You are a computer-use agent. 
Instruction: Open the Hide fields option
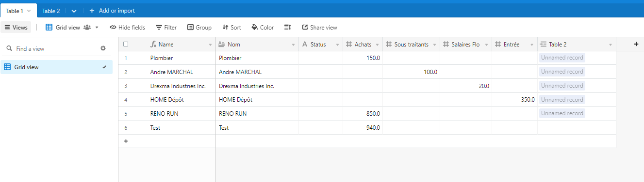point(127,28)
